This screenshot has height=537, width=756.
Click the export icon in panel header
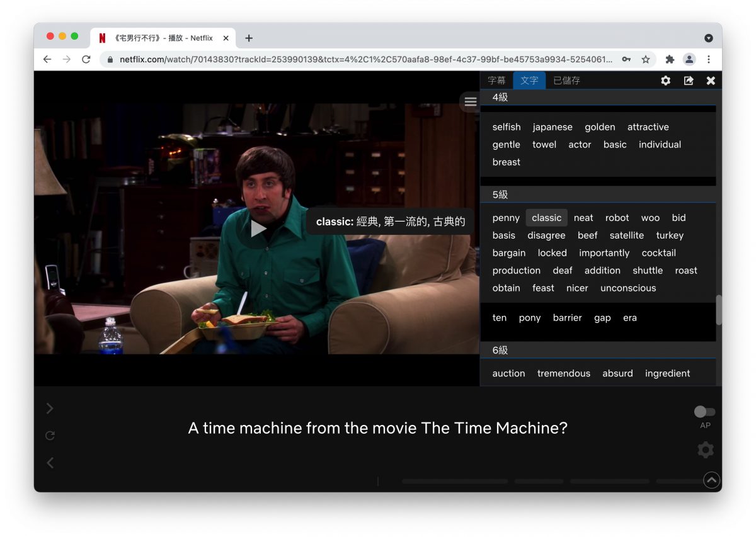click(689, 81)
